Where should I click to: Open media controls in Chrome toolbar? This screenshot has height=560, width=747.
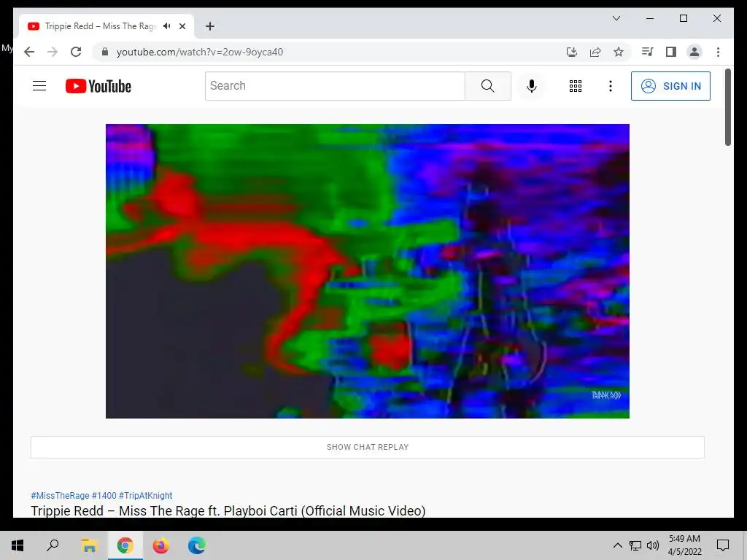coord(648,52)
